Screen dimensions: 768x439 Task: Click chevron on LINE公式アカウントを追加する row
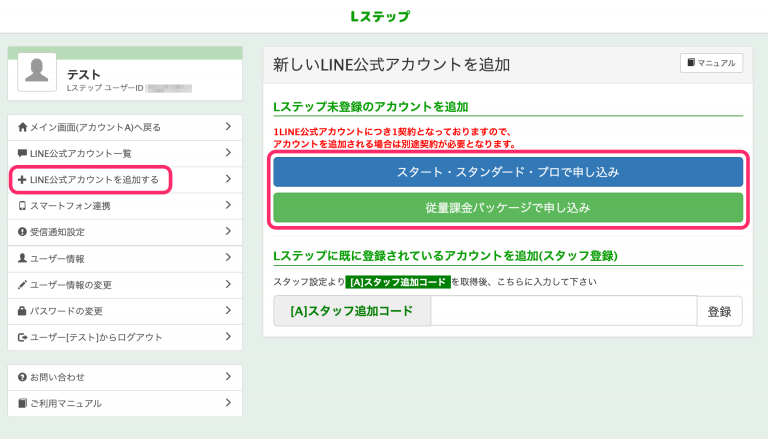click(x=228, y=179)
